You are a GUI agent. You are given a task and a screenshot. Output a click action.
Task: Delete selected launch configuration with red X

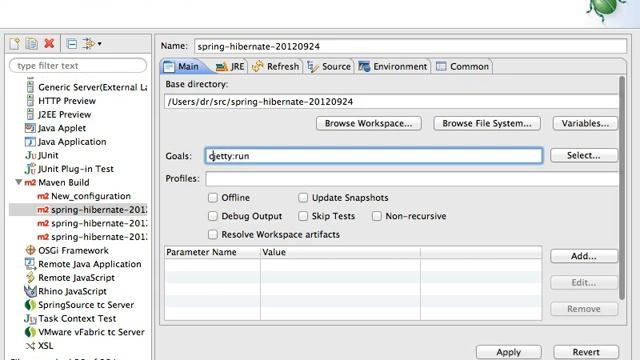(49, 43)
